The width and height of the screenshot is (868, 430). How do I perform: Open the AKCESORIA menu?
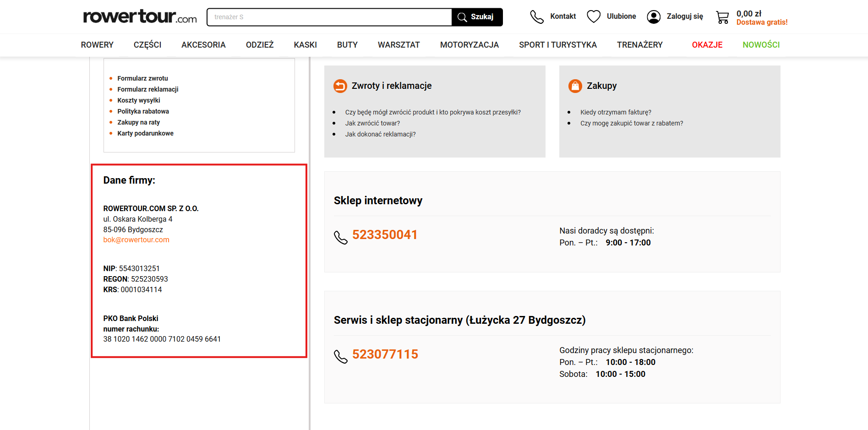[x=203, y=45]
